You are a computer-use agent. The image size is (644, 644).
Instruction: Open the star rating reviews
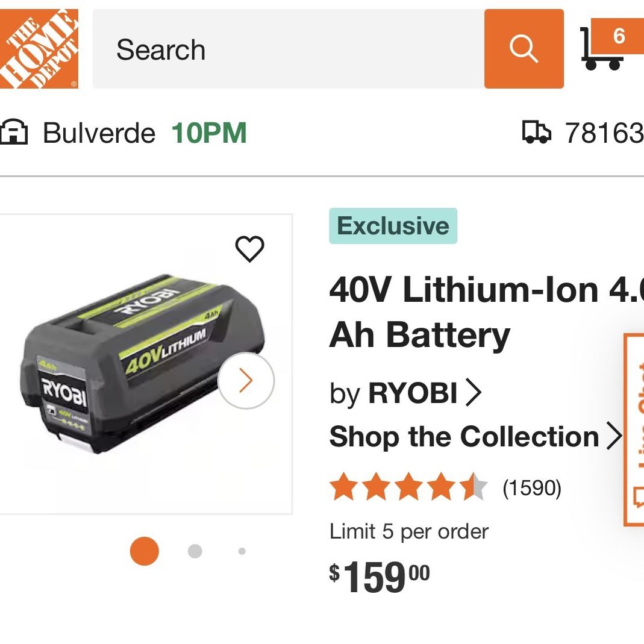coord(408,487)
